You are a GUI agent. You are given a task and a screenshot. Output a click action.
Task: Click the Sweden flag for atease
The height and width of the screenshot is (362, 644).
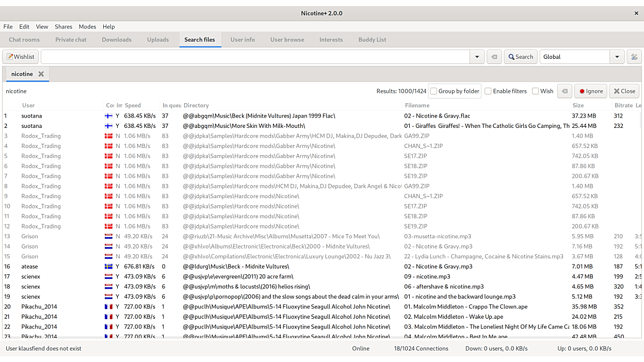109,267
